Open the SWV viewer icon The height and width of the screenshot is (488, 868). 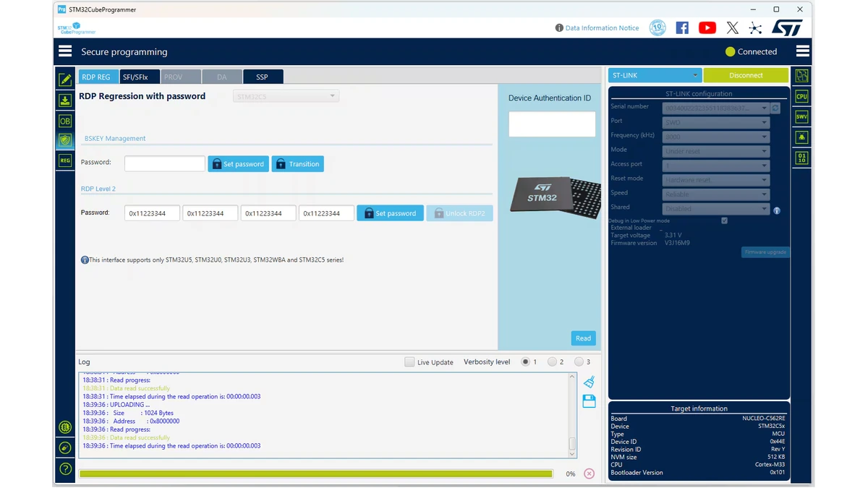(801, 116)
